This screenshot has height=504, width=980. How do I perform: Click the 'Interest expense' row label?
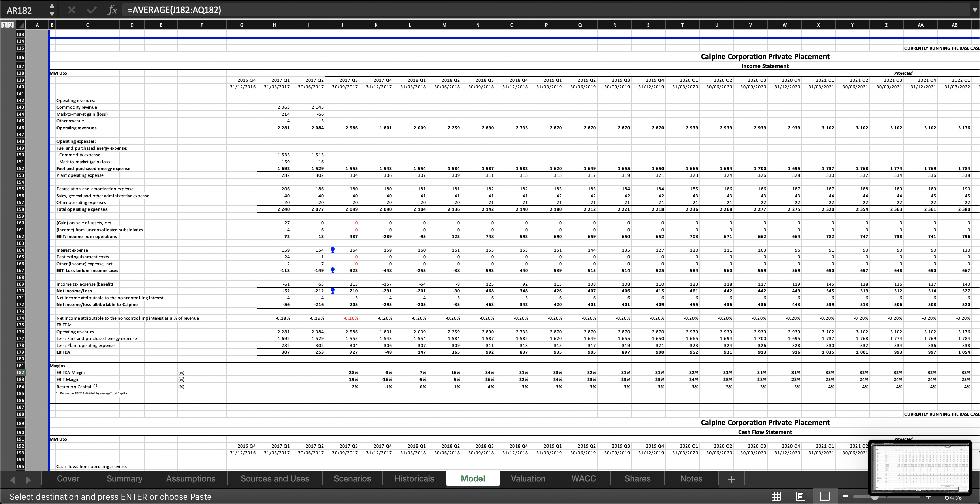[72, 250]
